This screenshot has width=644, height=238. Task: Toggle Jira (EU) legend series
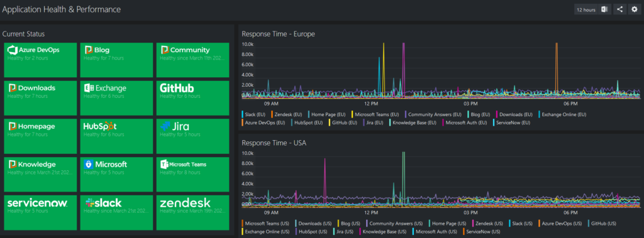(374, 122)
